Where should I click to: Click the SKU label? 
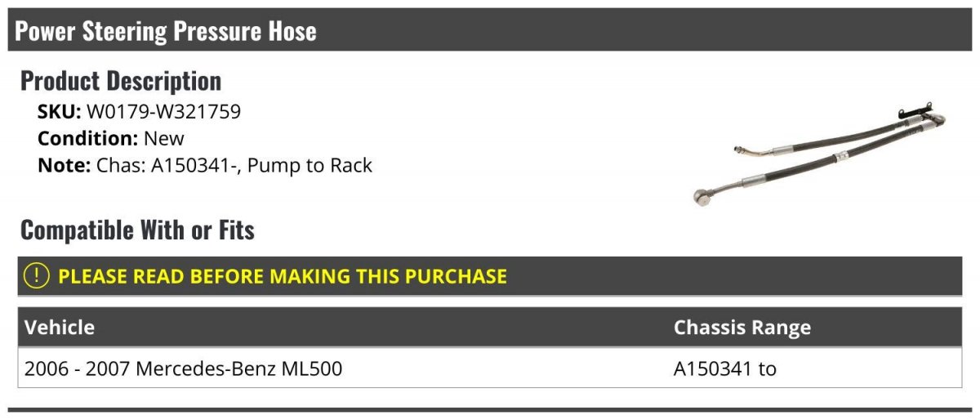(59, 112)
